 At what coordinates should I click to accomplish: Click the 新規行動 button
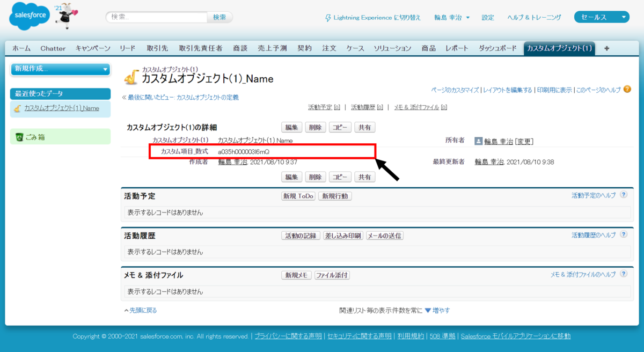point(335,196)
